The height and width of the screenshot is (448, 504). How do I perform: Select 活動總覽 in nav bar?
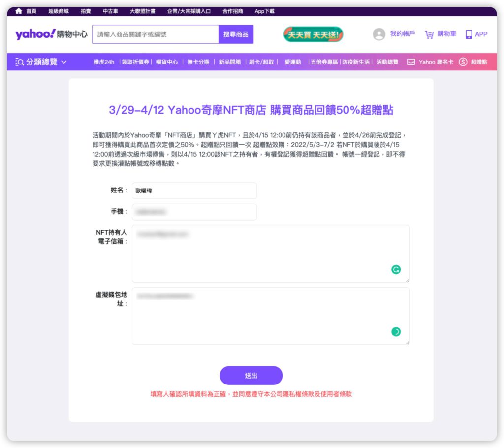coord(387,62)
